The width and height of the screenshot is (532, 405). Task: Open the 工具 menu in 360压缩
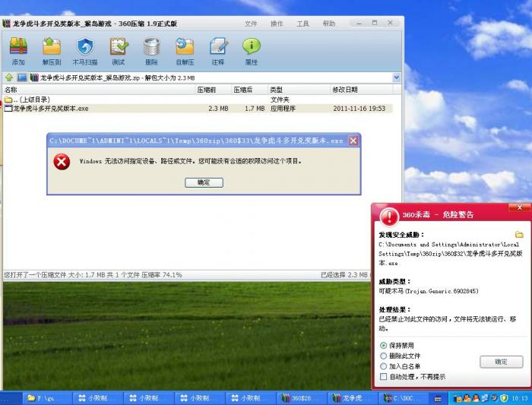[303, 24]
